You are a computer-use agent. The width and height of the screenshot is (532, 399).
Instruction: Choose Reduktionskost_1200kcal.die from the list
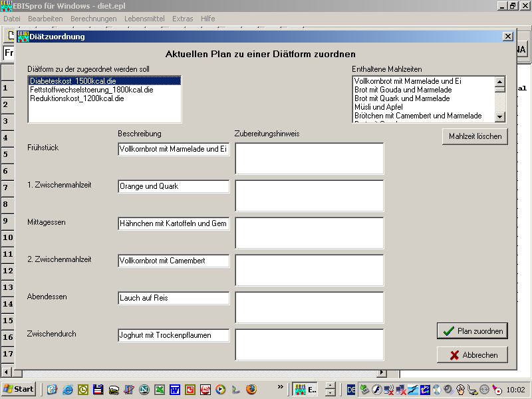pyautogui.click(x=76, y=98)
